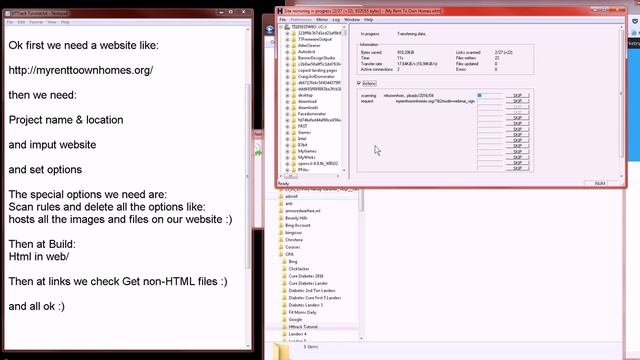Click the Httrack Tutorial folder icon in Explorer
Screen dimensions: 640x360
pos(284,327)
